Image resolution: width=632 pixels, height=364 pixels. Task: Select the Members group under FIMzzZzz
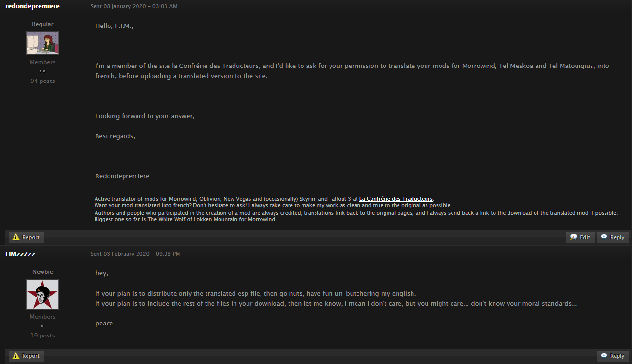[42, 317]
